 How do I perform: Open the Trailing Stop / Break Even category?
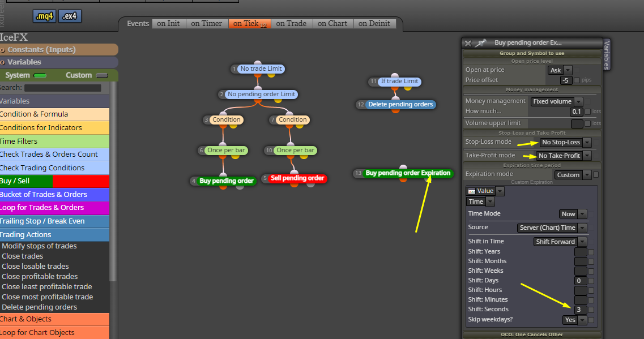54,221
